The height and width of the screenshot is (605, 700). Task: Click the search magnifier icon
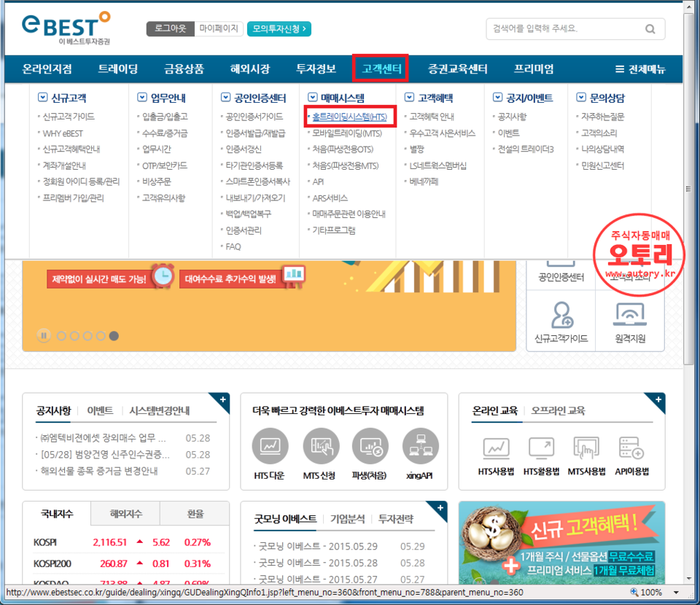click(x=650, y=29)
